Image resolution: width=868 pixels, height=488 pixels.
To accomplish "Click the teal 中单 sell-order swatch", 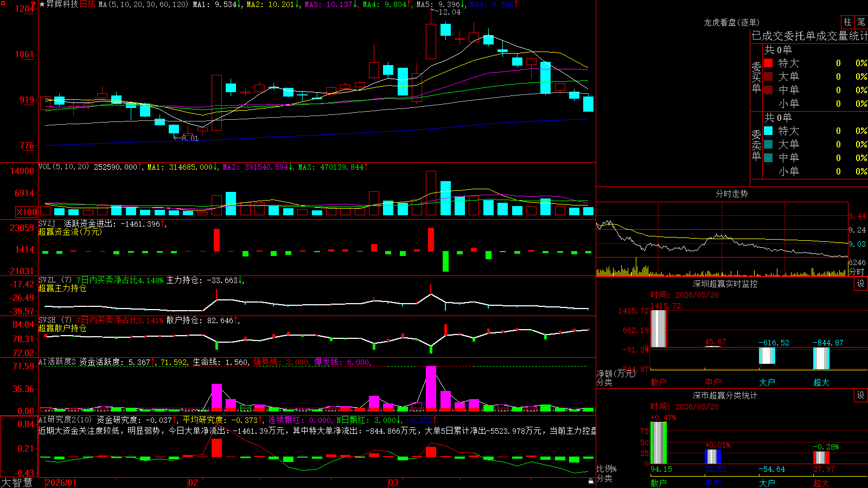I will (768, 158).
